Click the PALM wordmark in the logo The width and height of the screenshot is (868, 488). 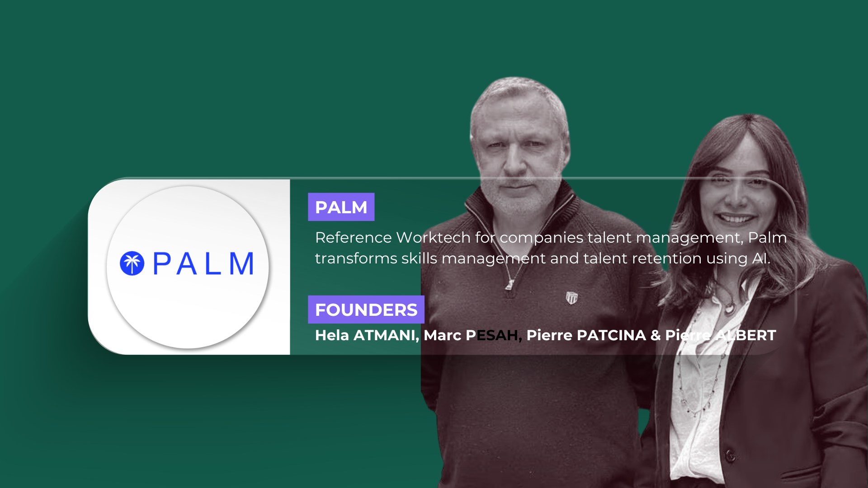pos(203,264)
